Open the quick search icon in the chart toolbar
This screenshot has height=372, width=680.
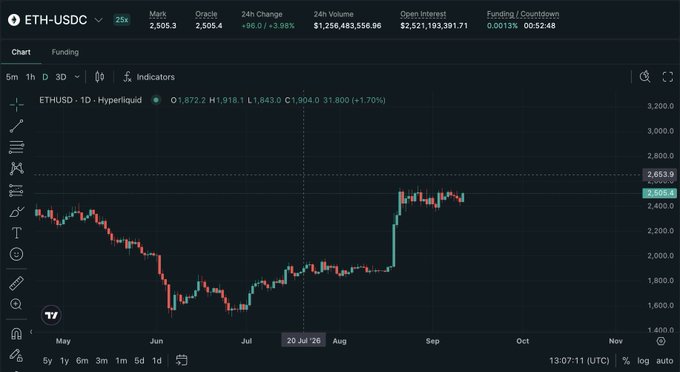645,77
